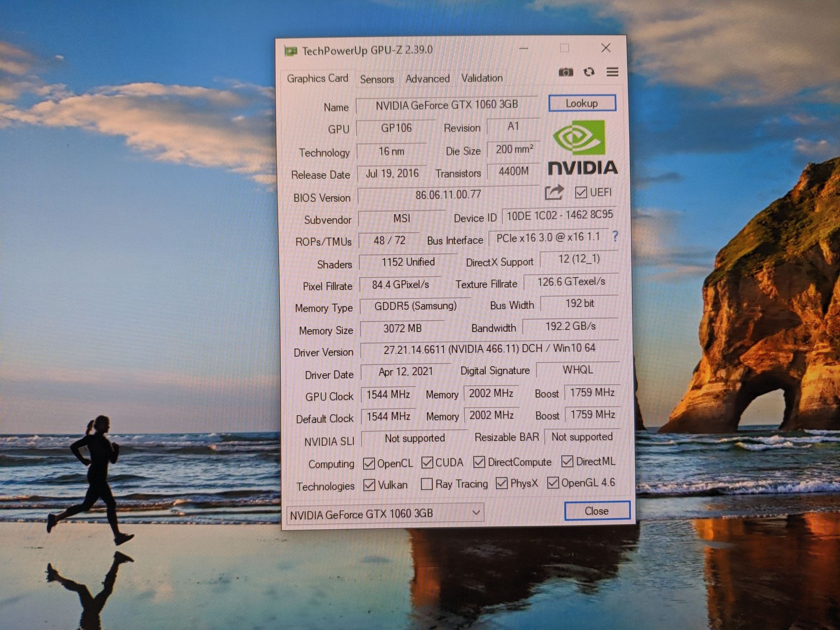The image size is (840, 630).
Task: Click the Driver Version value 27.21.14.6611
Action: tap(489, 349)
